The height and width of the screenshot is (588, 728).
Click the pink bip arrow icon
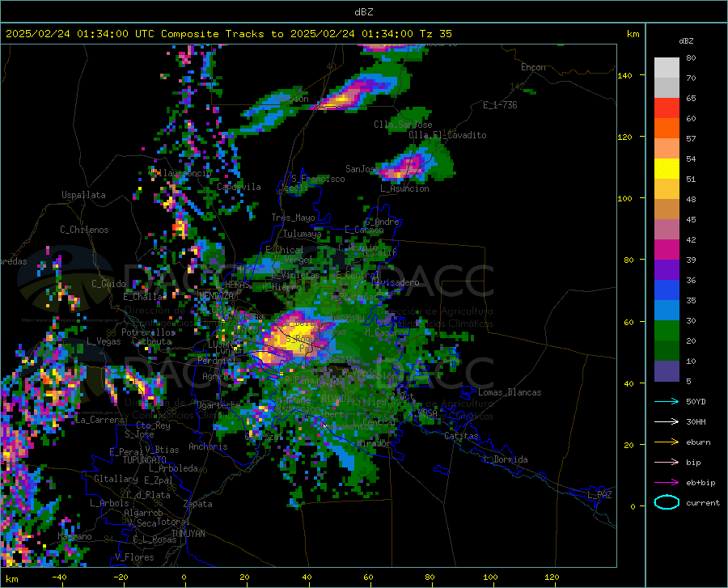pos(667,463)
